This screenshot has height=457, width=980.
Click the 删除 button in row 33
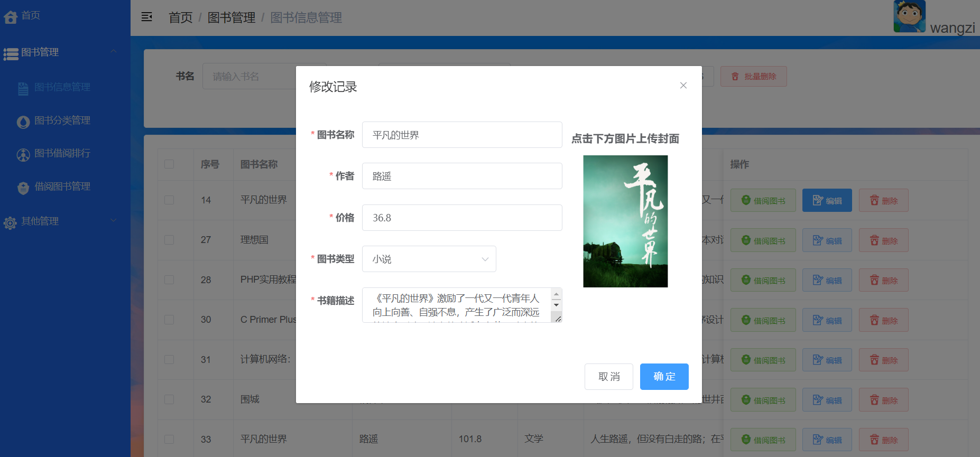pos(884,440)
